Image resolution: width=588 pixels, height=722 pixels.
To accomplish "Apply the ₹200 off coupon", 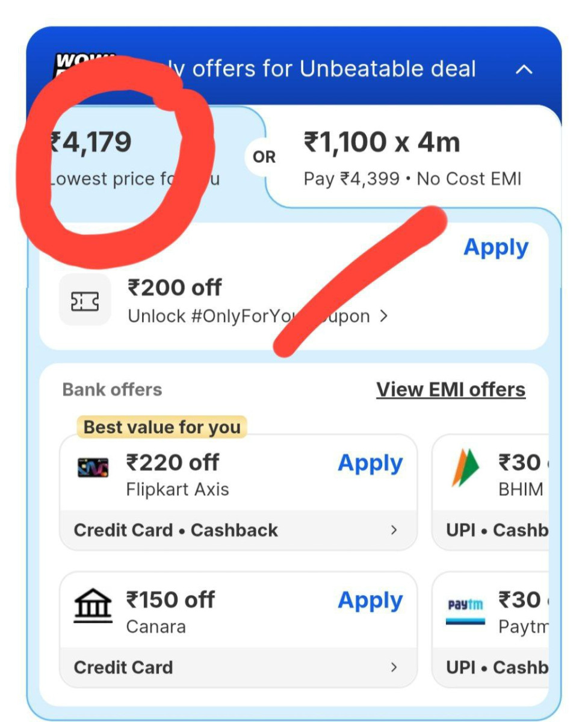I will 496,248.
